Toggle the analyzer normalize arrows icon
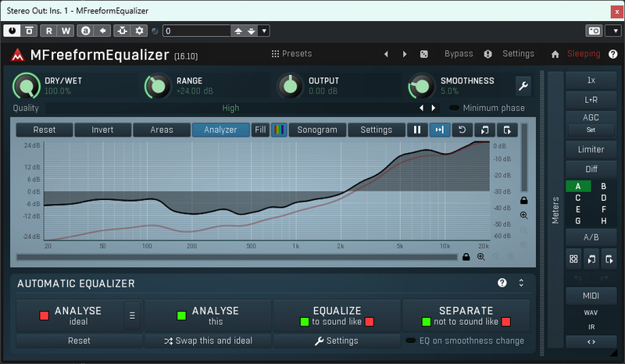This screenshot has height=364, width=625. (440, 130)
